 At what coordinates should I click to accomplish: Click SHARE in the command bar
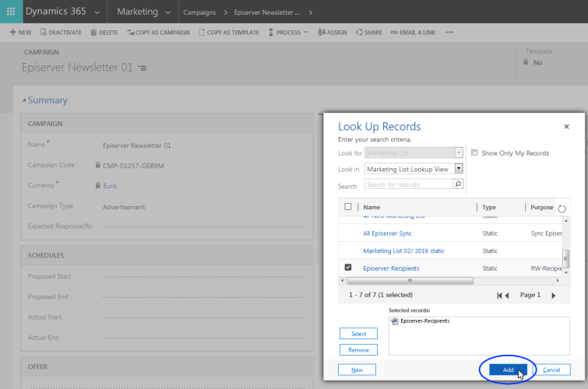coord(369,33)
